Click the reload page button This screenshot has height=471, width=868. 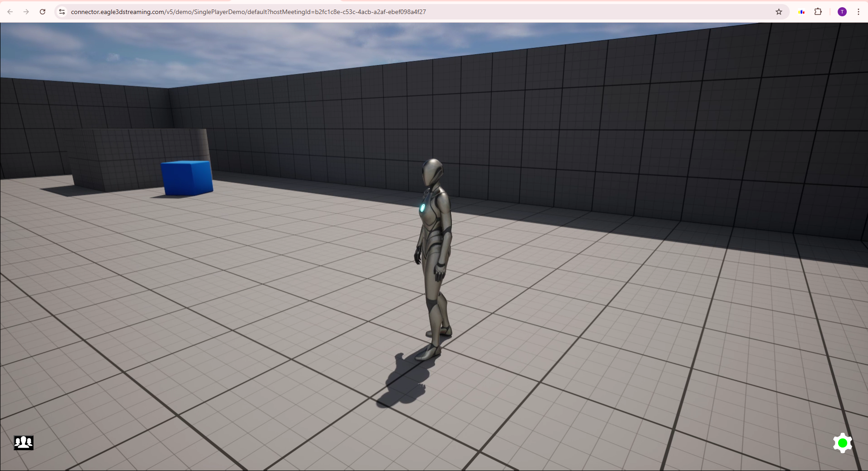pos(43,12)
